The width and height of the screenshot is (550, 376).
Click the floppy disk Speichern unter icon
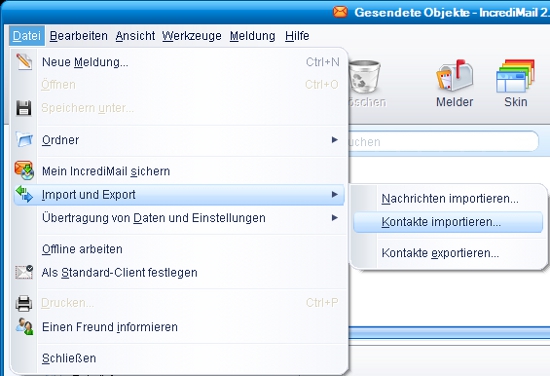click(24, 108)
